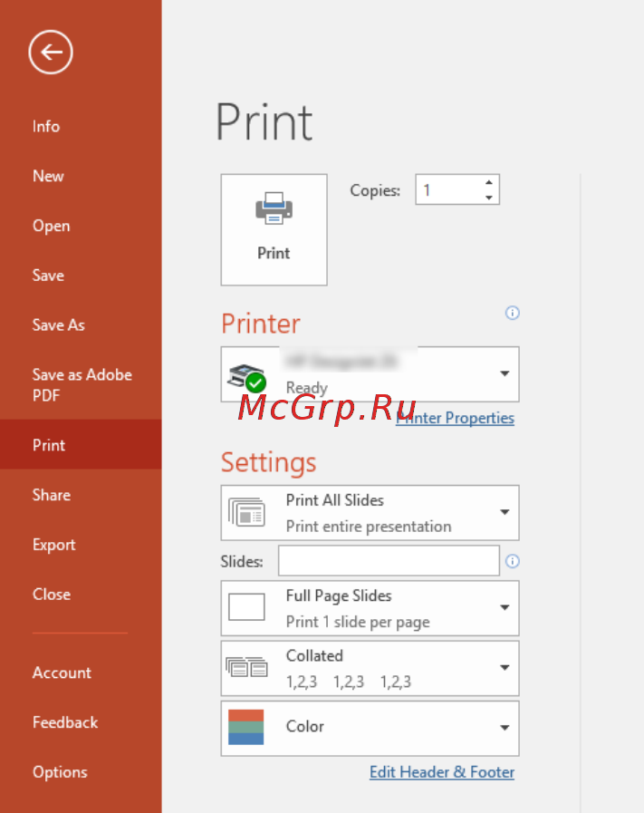
Task: Select Save as Adobe PDF
Action: pyautogui.click(x=81, y=384)
